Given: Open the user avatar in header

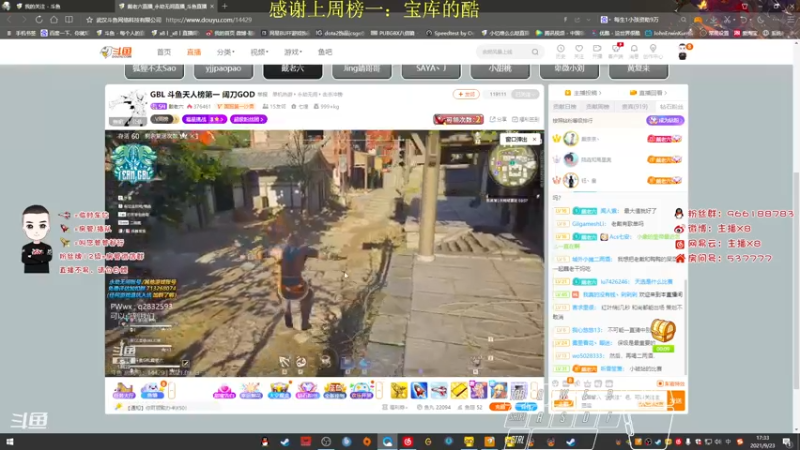Looking at the screenshot, I should point(683,52).
